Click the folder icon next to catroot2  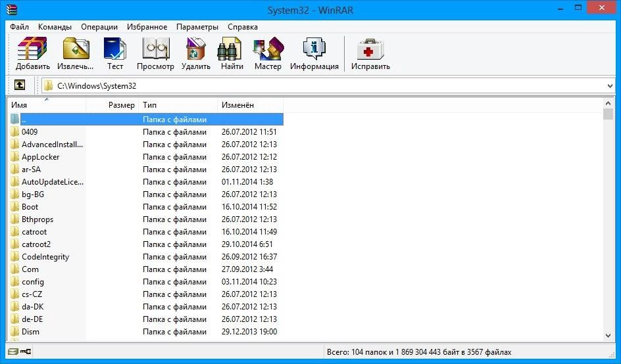pyautogui.click(x=14, y=244)
